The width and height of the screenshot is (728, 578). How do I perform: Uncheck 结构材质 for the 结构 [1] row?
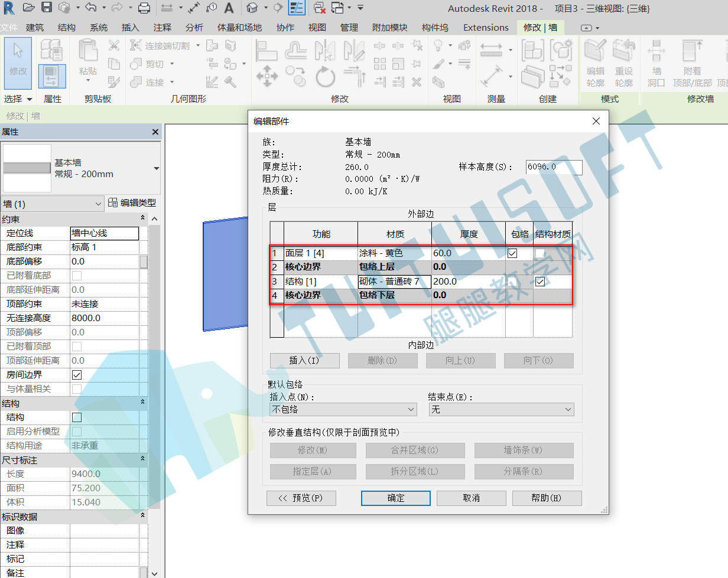click(x=540, y=282)
